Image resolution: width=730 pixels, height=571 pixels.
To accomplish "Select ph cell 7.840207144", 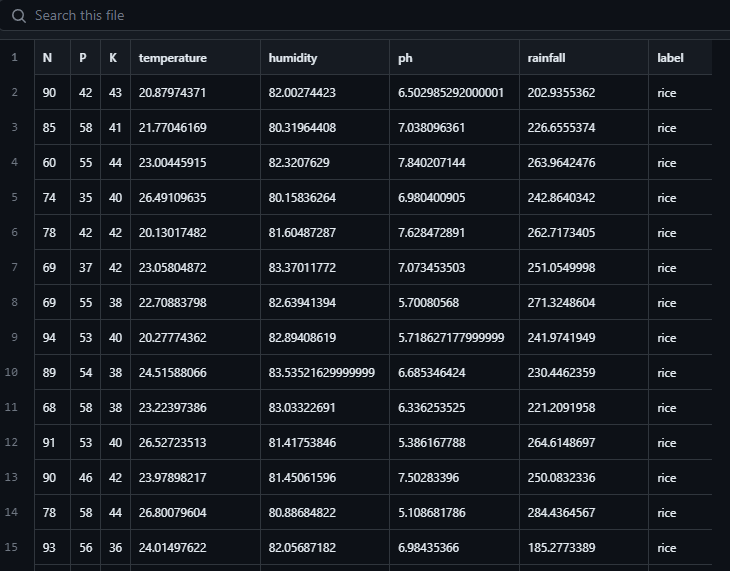I will pyautogui.click(x=454, y=162).
